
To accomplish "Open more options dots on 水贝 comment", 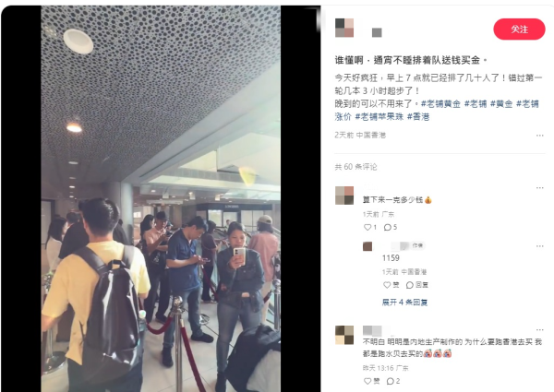I will click(539, 330).
